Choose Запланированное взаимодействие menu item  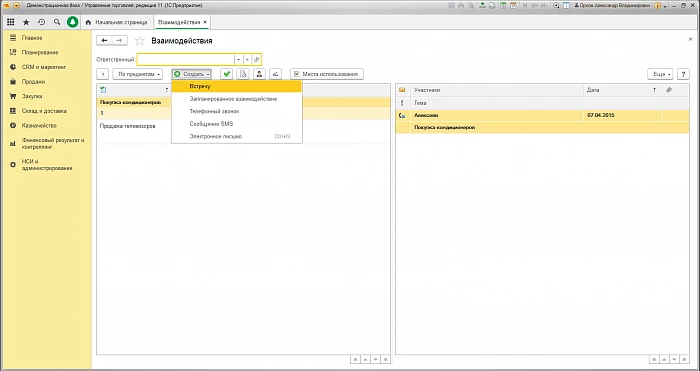tap(237, 99)
